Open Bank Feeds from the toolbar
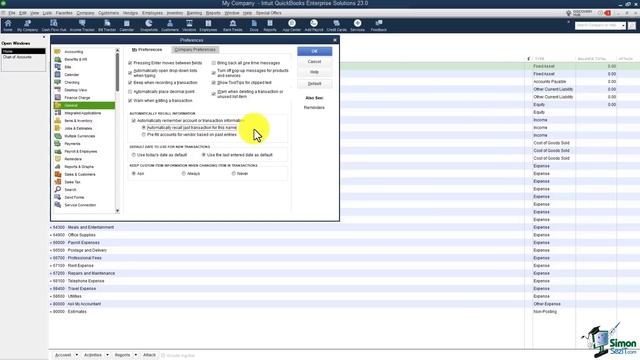The height and width of the screenshot is (360, 640). pyautogui.click(x=233, y=25)
